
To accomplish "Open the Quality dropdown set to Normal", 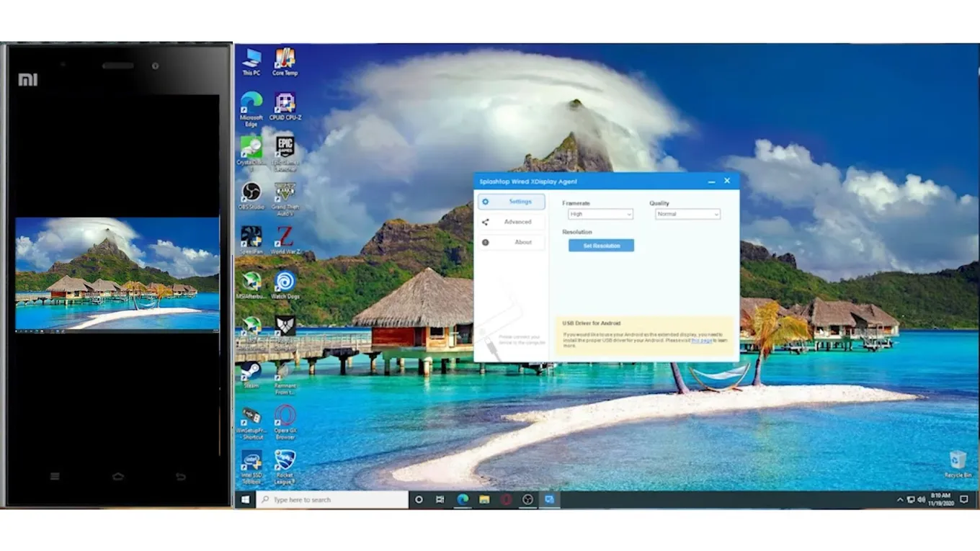I will [x=686, y=214].
